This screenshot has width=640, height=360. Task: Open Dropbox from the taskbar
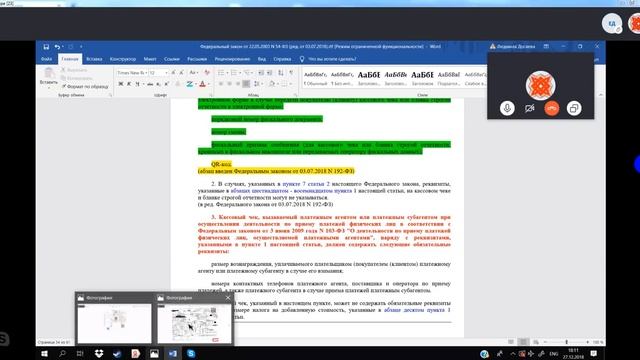tap(99, 353)
